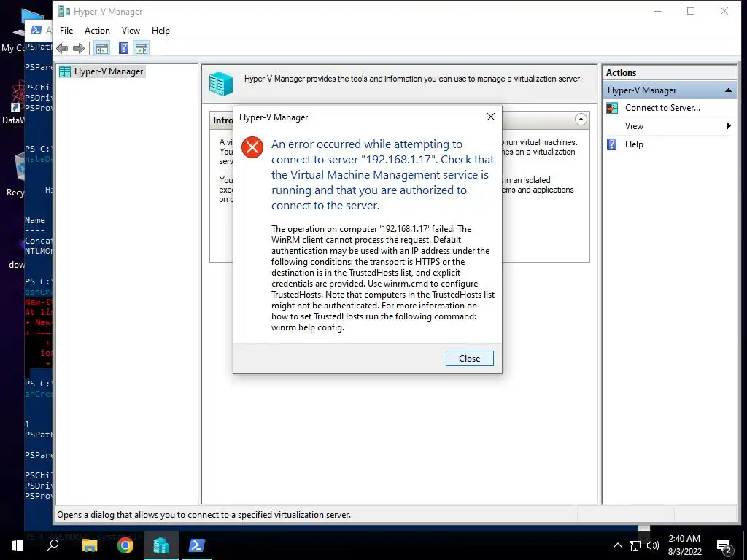Click Help in the Actions pane
This screenshot has width=747, height=560.
click(634, 144)
